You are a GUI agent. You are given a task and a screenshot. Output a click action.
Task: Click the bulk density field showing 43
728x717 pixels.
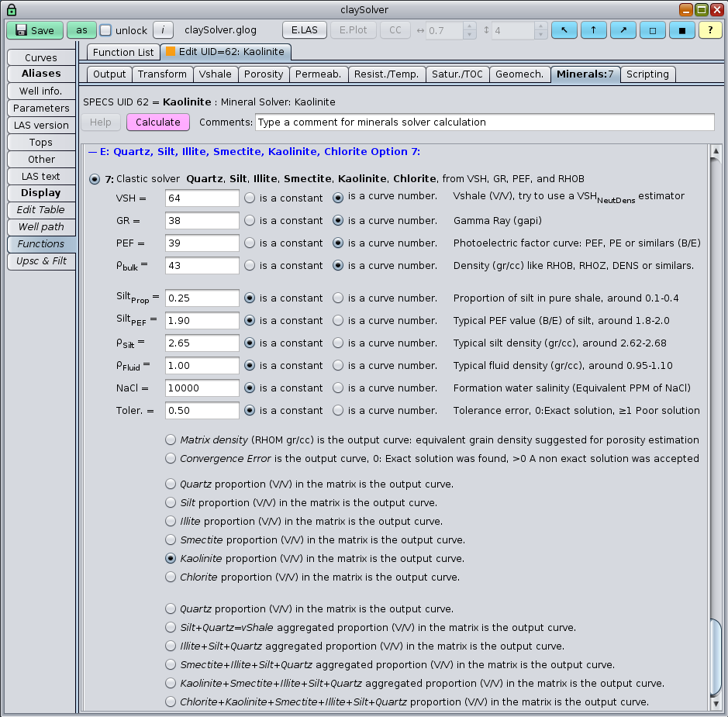(x=202, y=265)
